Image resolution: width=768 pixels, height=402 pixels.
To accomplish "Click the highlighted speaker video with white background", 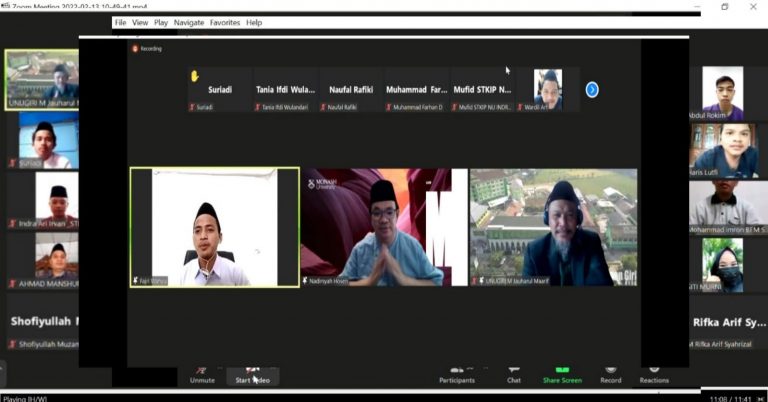I will pyautogui.click(x=215, y=227).
